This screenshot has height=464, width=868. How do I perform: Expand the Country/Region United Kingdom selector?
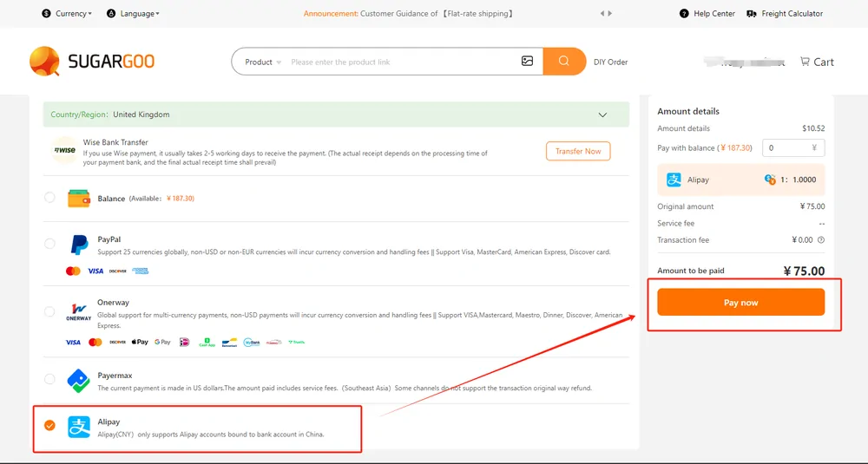tap(336, 114)
